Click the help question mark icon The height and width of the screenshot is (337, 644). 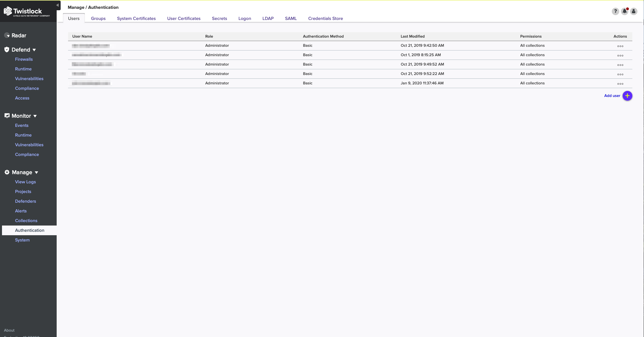(x=615, y=11)
